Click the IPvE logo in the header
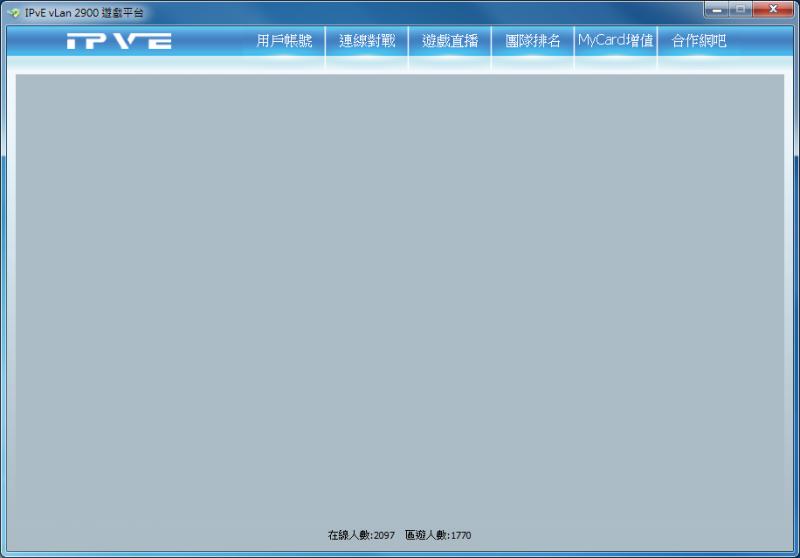The image size is (800, 558). click(119, 41)
